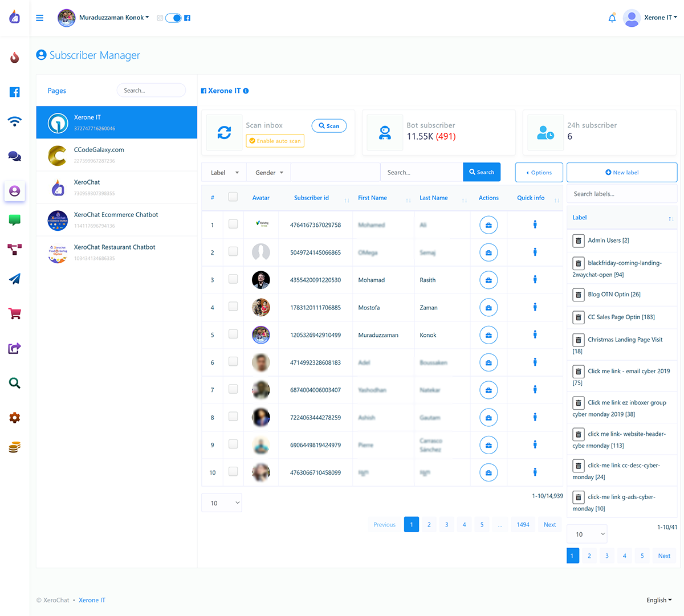This screenshot has height=616, width=684.
Task: Change subscriber rows-per-page dropdown
Action: point(222,503)
